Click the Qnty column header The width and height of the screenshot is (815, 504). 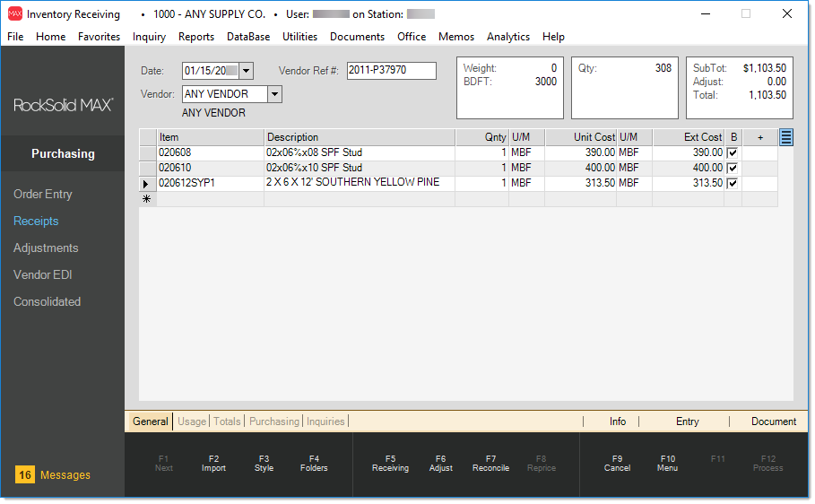[482, 137]
